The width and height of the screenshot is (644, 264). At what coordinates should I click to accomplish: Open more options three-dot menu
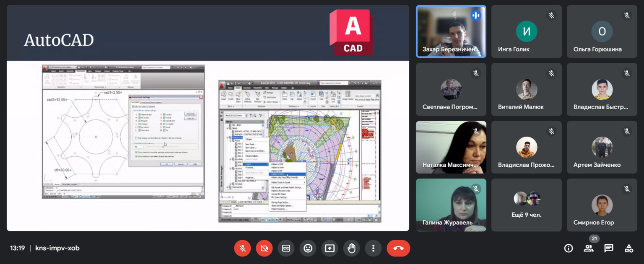pyautogui.click(x=373, y=248)
